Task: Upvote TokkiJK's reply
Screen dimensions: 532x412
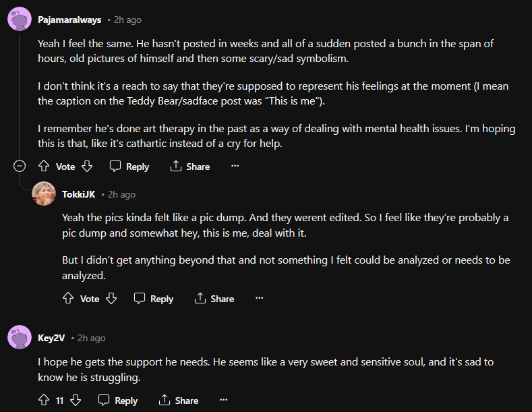Action: [68, 299]
